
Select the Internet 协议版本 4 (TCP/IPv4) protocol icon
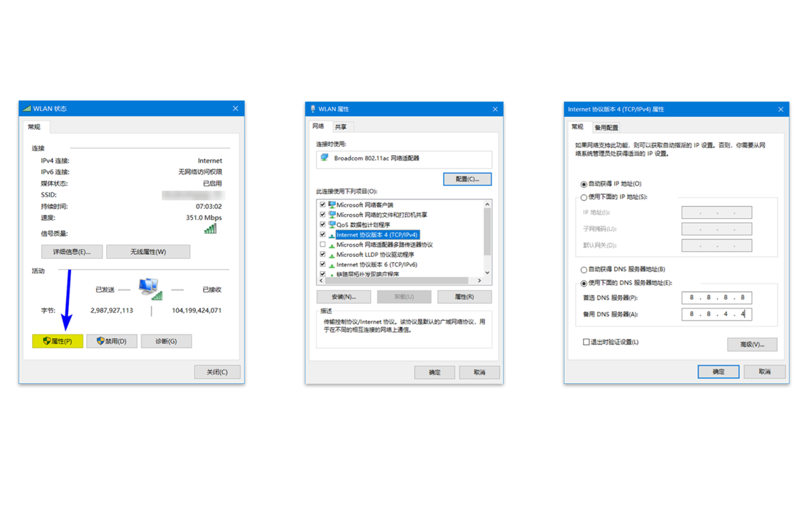tap(331, 234)
